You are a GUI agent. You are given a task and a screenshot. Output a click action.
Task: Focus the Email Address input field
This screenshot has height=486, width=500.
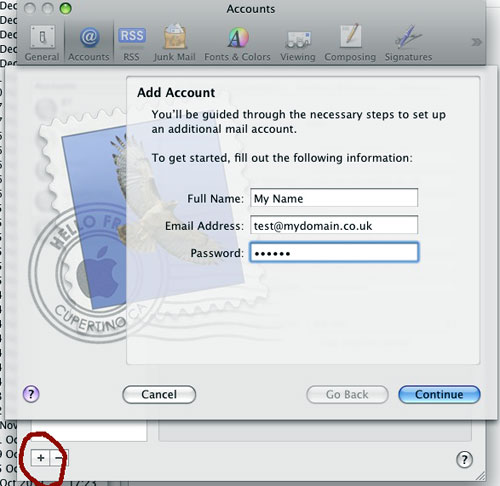pyautogui.click(x=334, y=225)
